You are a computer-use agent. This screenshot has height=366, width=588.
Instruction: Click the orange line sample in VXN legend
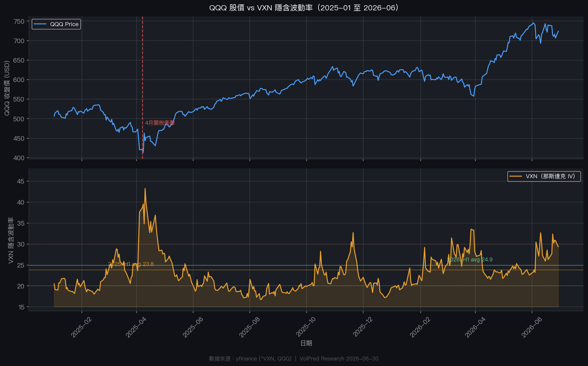516,176
